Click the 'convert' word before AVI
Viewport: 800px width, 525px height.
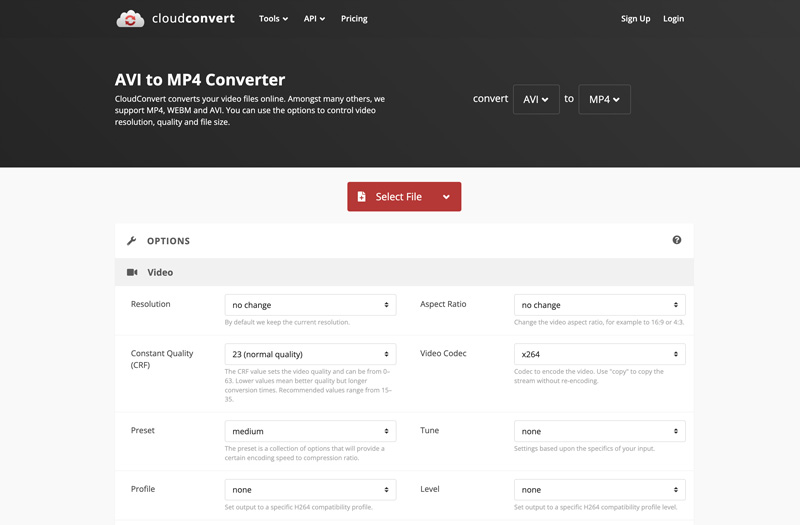[x=490, y=99]
